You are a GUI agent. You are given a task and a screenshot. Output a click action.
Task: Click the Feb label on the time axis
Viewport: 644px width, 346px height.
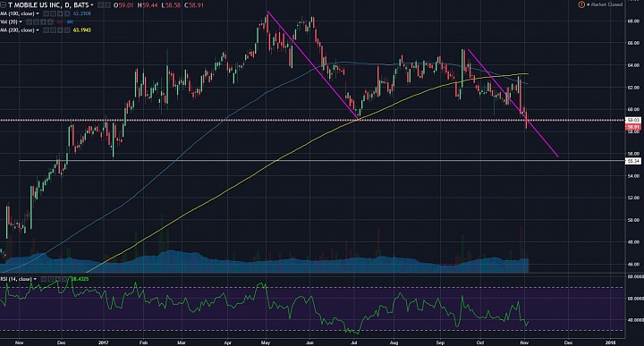click(x=143, y=342)
